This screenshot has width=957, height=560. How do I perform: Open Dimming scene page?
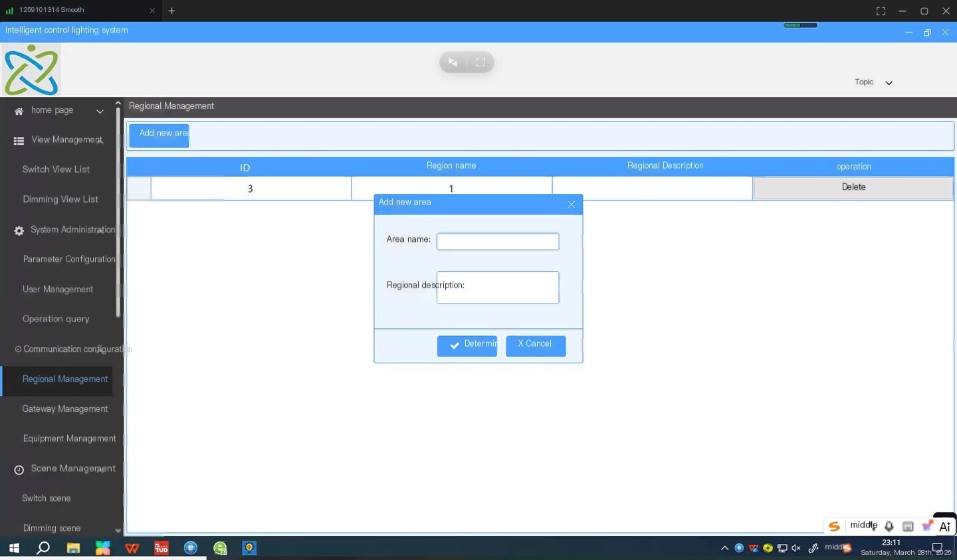point(51,528)
